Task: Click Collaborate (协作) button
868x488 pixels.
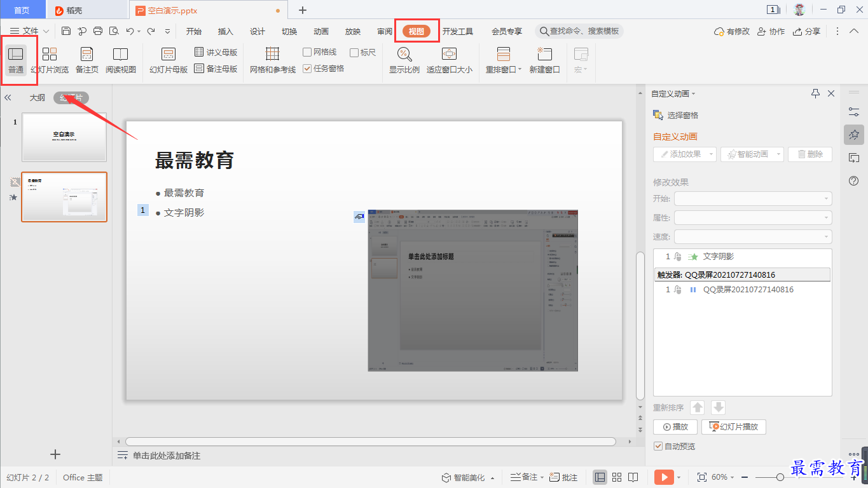Action: click(770, 31)
